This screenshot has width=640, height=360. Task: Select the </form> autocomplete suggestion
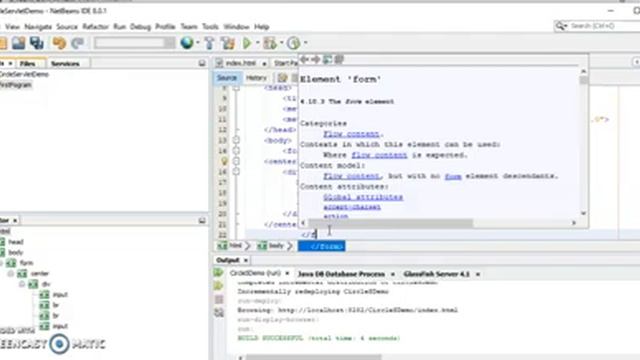(322, 246)
